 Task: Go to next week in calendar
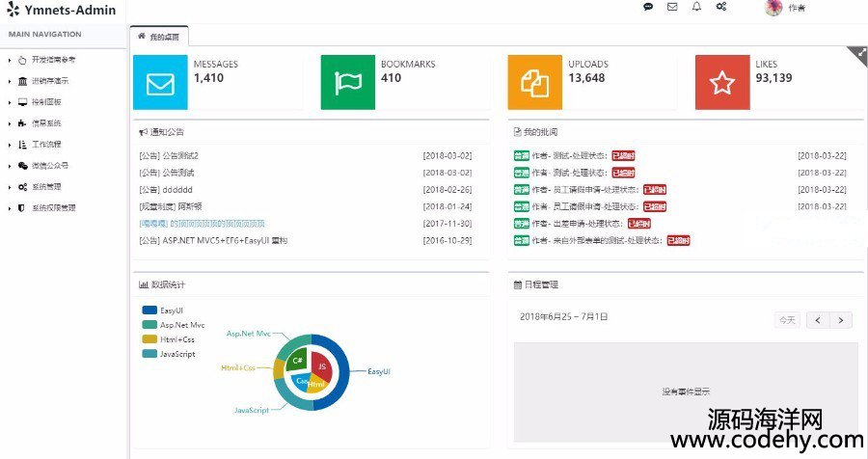tap(841, 320)
